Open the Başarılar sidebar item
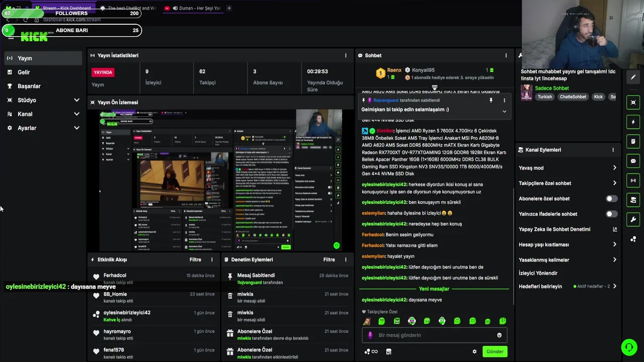 coord(43,86)
